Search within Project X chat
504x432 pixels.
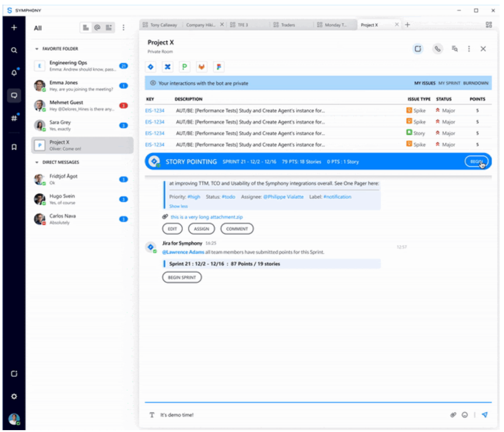455,49
